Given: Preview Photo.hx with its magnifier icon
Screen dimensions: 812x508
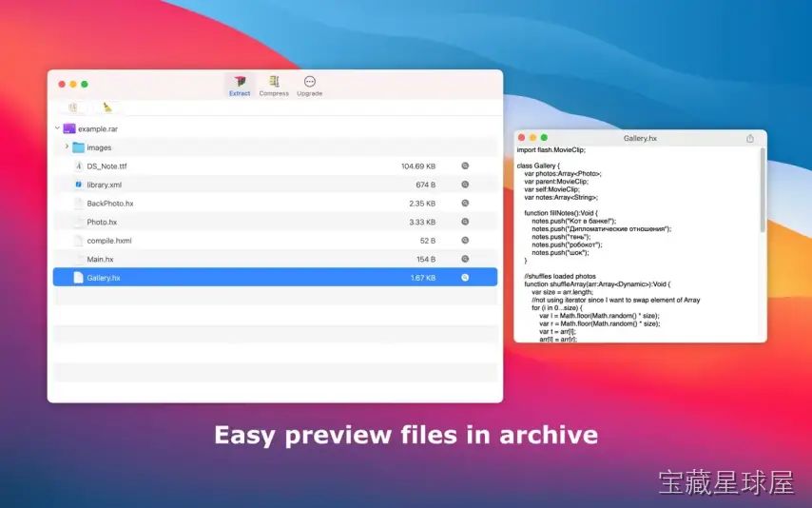Looking at the screenshot, I should coord(465,222).
